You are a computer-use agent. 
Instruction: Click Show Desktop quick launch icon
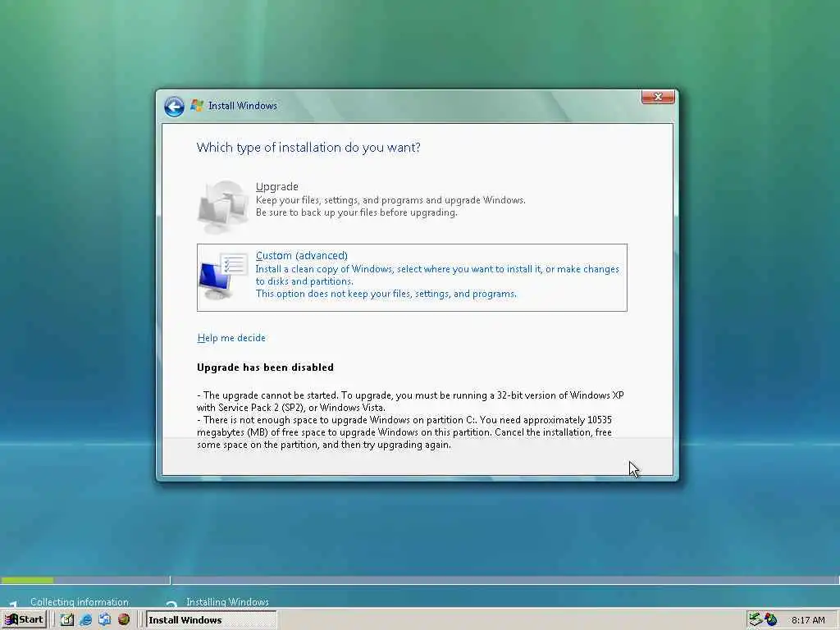pos(67,620)
